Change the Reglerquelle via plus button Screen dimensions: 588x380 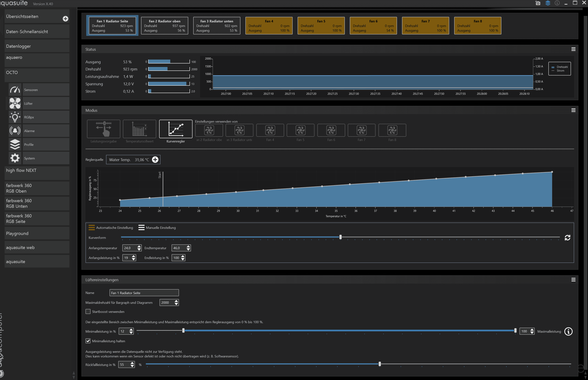(x=155, y=160)
